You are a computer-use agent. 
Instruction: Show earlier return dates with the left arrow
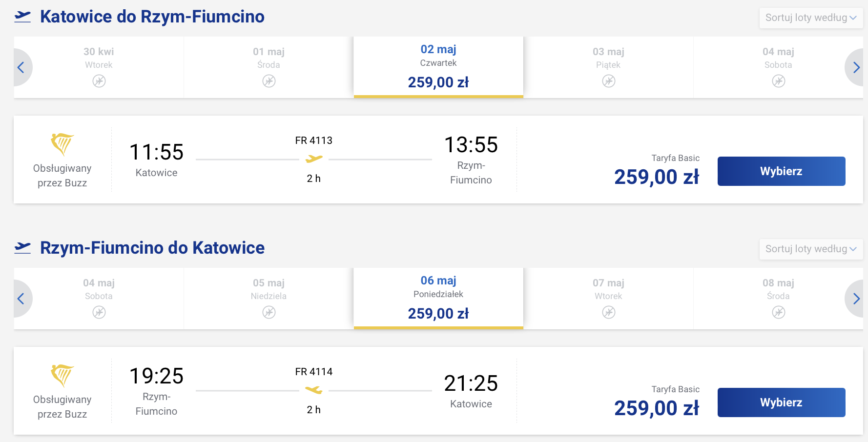pyautogui.click(x=21, y=299)
